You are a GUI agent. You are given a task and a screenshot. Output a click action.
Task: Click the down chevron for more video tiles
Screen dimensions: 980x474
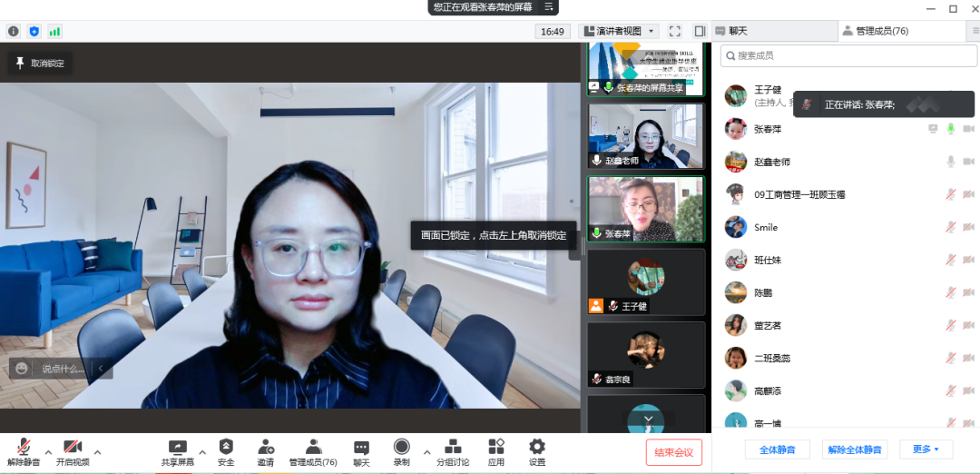[x=648, y=419]
